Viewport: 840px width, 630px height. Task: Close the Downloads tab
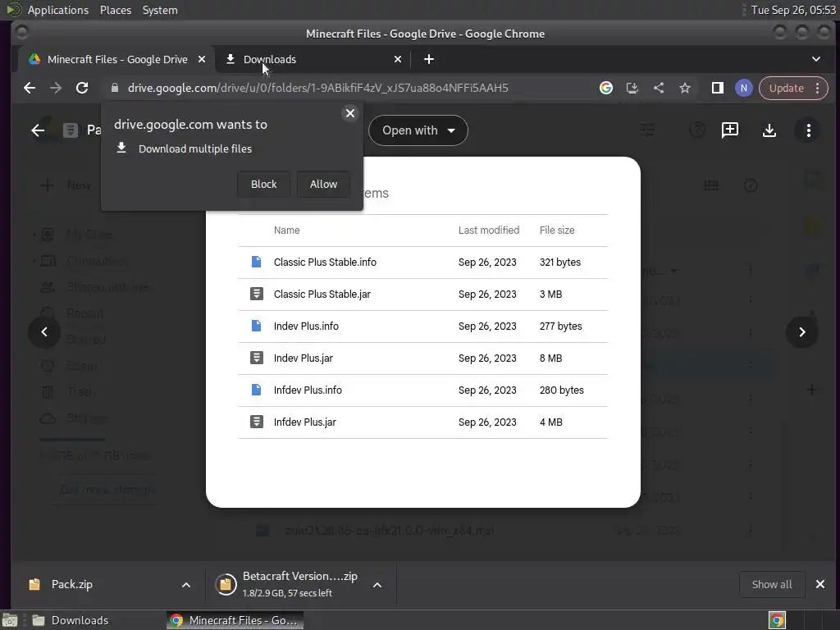[x=398, y=59]
